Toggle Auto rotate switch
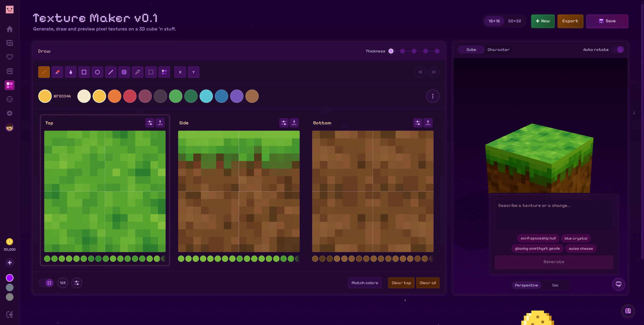The height and width of the screenshot is (325, 644). [618, 50]
